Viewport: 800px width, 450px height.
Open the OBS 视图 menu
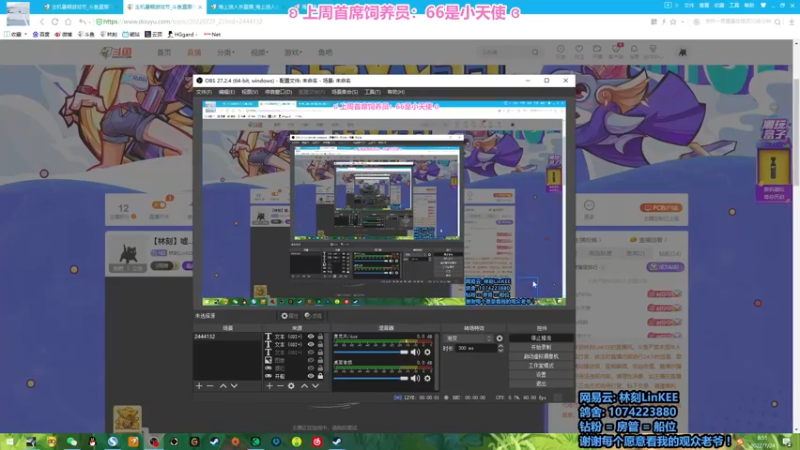click(249, 92)
